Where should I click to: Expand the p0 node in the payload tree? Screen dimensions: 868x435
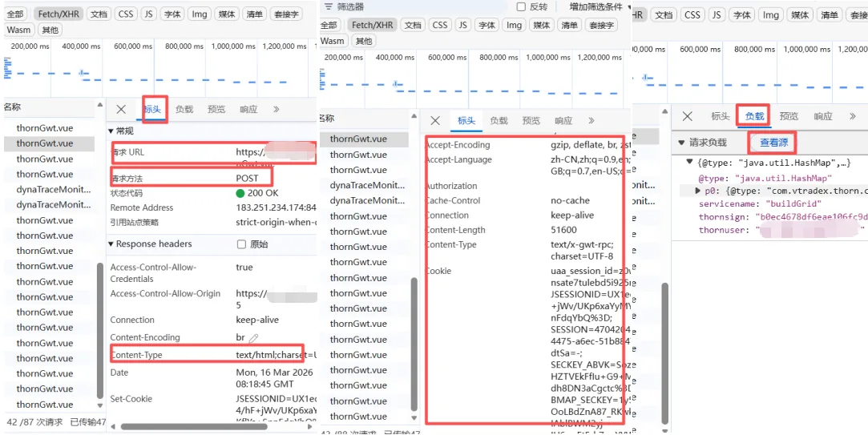tap(698, 191)
